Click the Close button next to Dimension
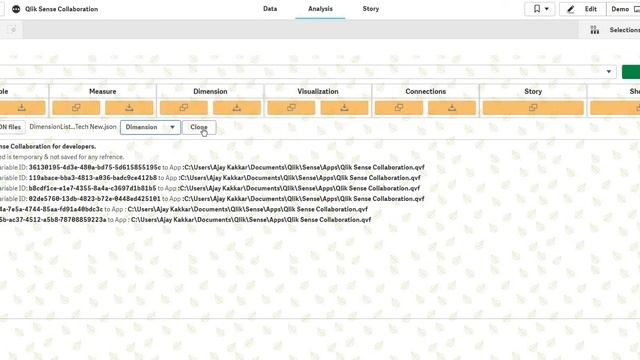Viewport: 640px width, 360px height. pos(199,127)
